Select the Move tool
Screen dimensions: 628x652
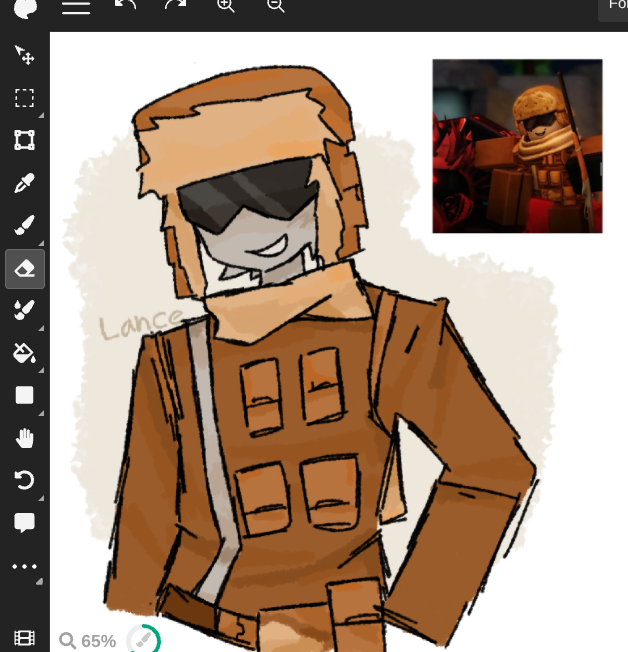[25, 55]
